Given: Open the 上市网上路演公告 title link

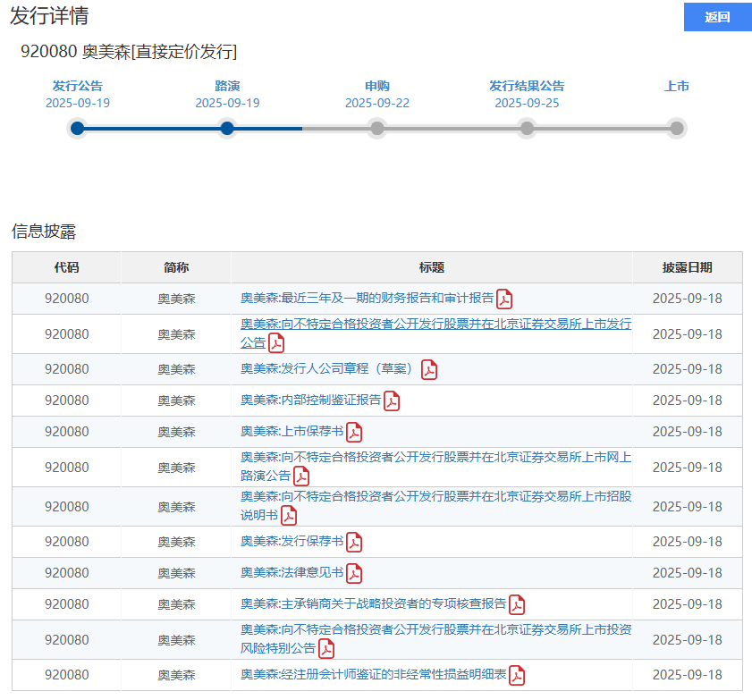Looking at the screenshot, I should click(436, 467).
